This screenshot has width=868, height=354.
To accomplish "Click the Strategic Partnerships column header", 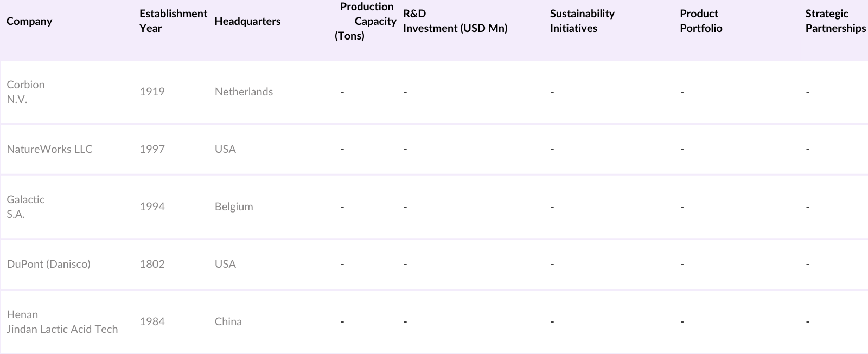I will click(x=835, y=21).
